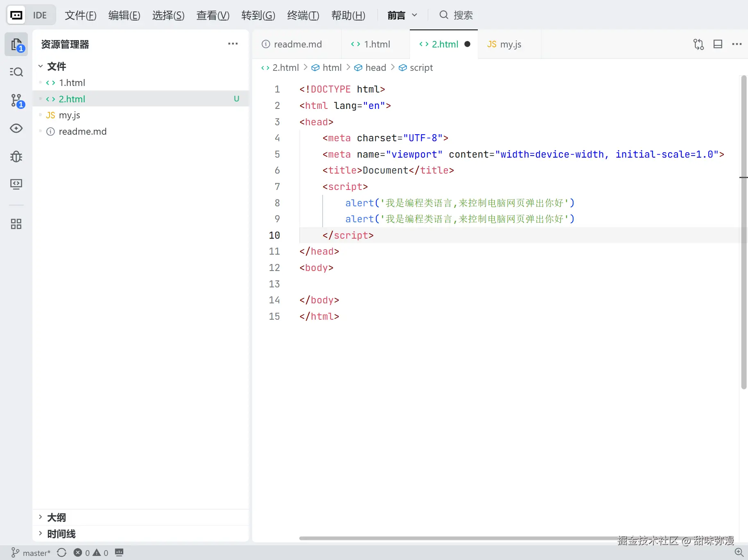Open the 编辑(E) menu
Image resolution: width=748 pixels, height=560 pixels.
coord(124,15)
